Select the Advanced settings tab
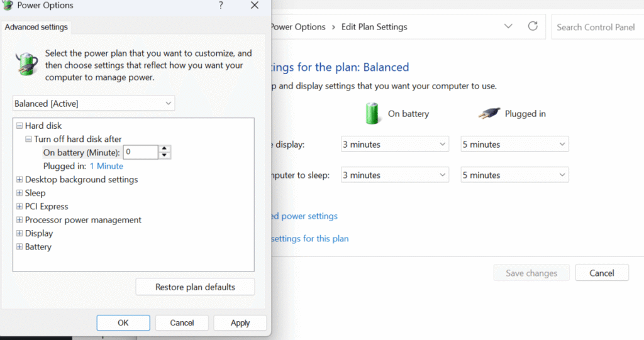The height and width of the screenshot is (340, 644). tap(36, 28)
